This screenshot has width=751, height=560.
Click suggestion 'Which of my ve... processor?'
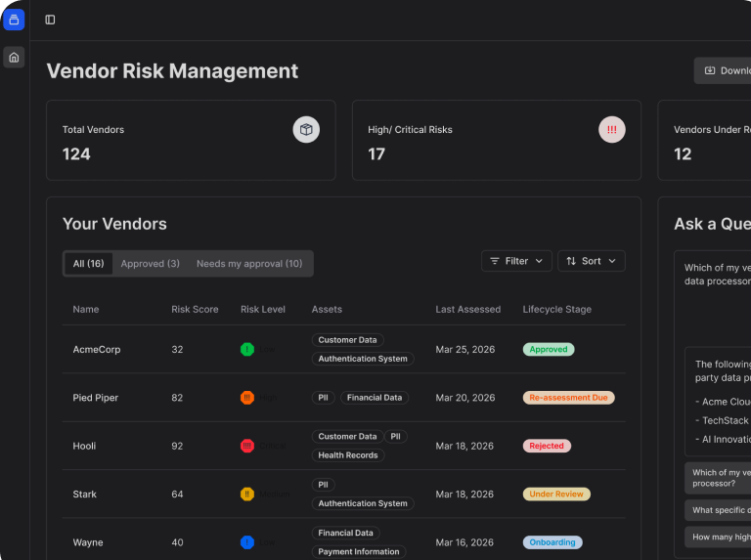pyautogui.click(x=718, y=478)
